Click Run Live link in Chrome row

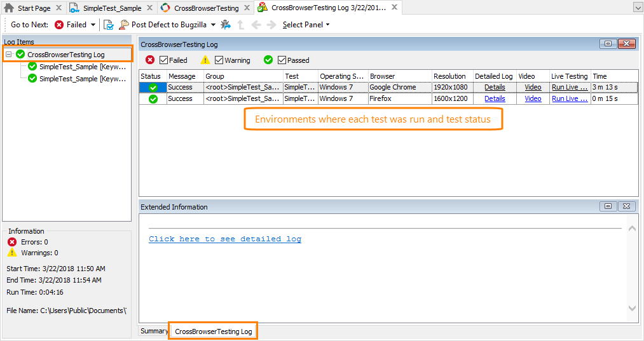pos(570,88)
